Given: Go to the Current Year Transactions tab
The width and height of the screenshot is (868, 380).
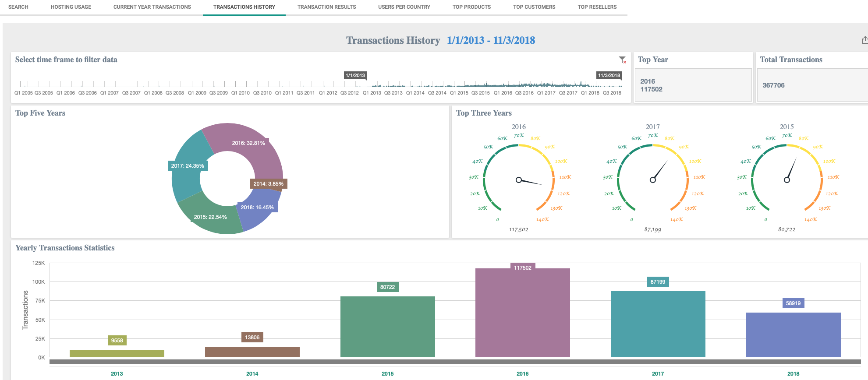Looking at the screenshot, I should [152, 7].
